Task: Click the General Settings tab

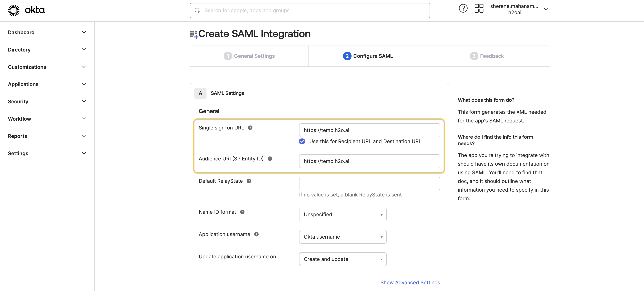Action: click(249, 55)
